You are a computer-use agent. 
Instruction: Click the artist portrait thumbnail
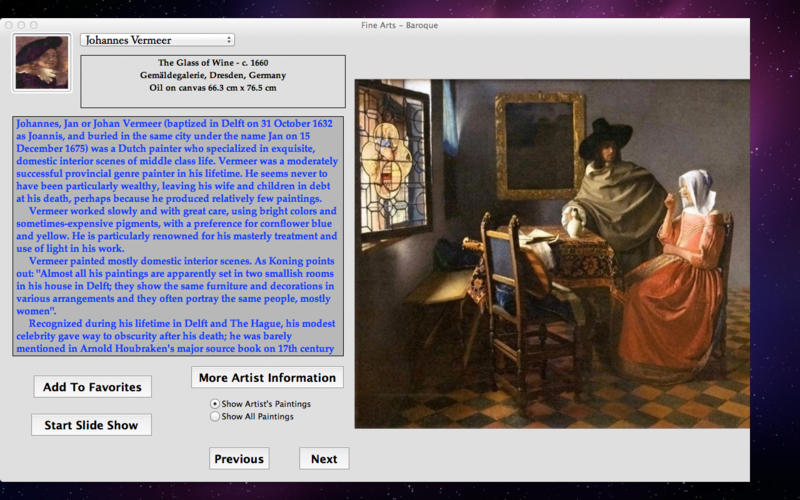click(x=41, y=63)
